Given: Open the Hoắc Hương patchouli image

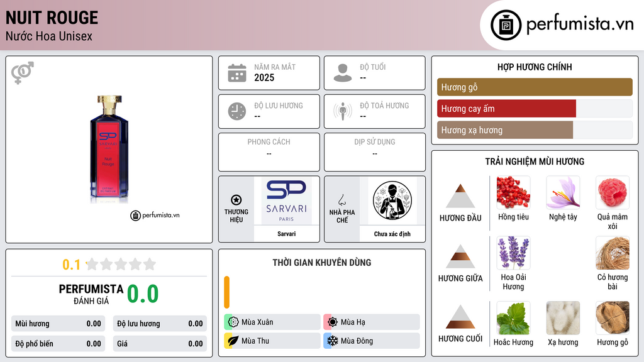Looking at the screenshot, I should click(x=513, y=318).
